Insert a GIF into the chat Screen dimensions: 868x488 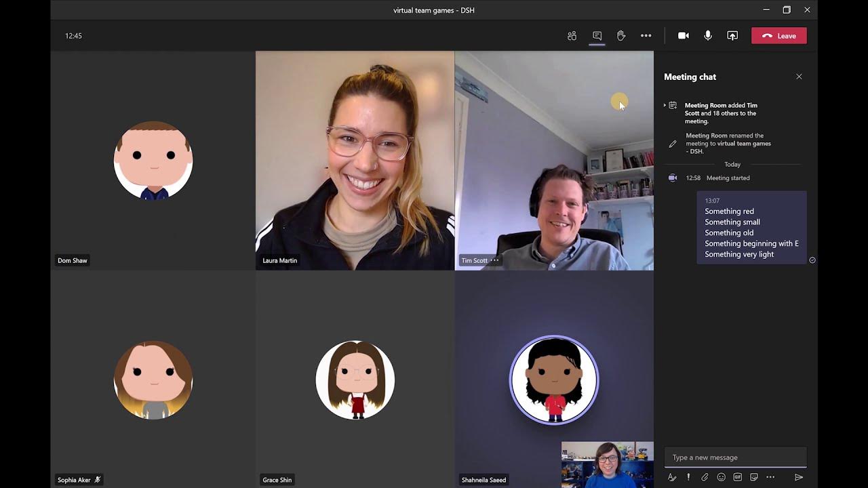click(737, 477)
